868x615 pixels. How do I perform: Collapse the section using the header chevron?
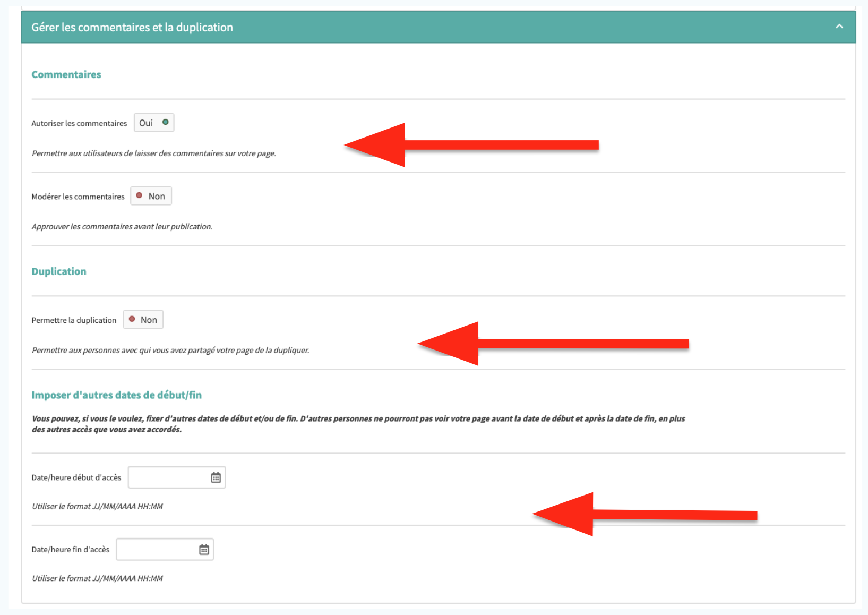839,27
